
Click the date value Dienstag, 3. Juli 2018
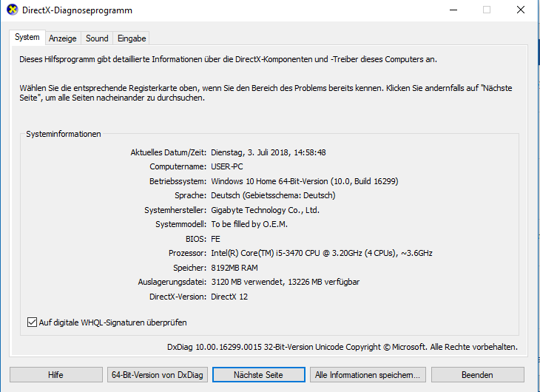(x=269, y=152)
